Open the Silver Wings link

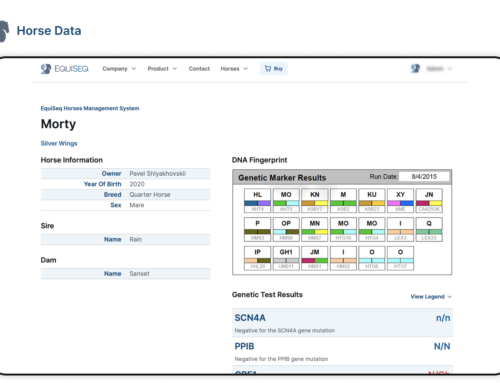[x=59, y=143]
